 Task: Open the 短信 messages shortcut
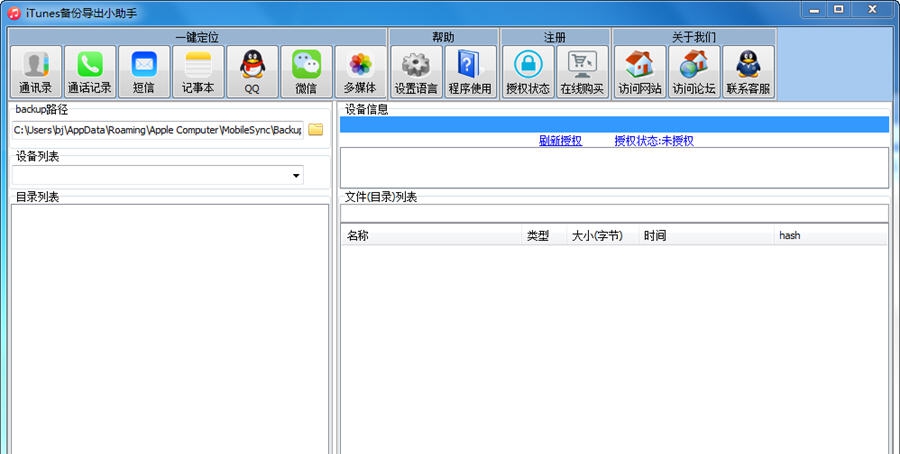tap(143, 72)
